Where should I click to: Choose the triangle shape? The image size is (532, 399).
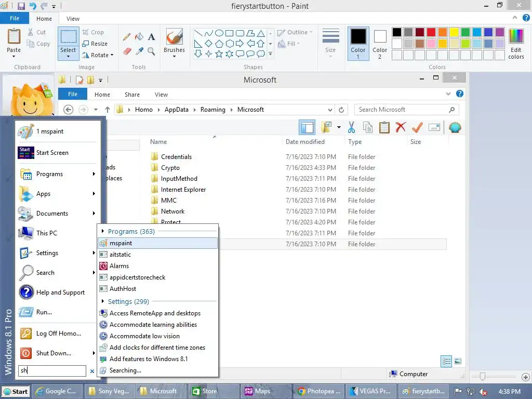[x=261, y=33]
